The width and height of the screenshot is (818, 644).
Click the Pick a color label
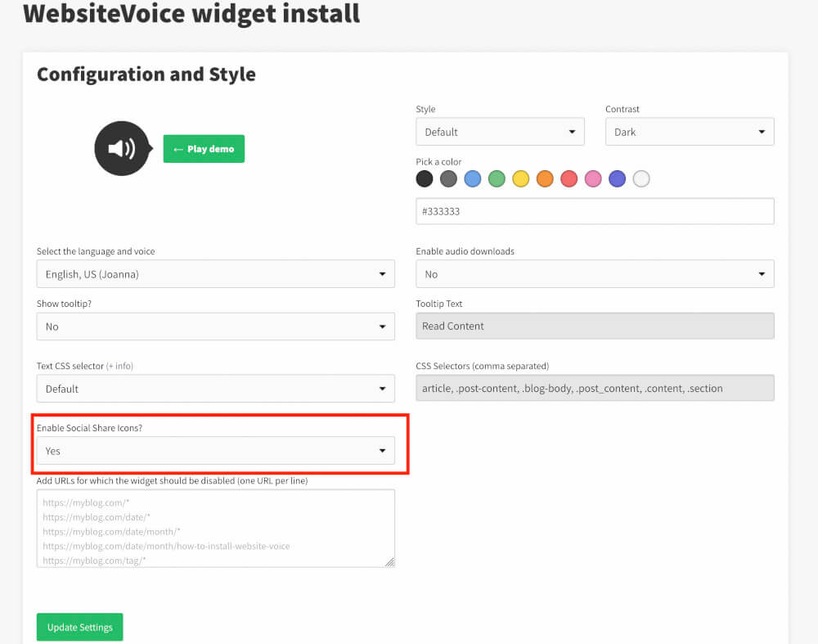[x=438, y=162]
